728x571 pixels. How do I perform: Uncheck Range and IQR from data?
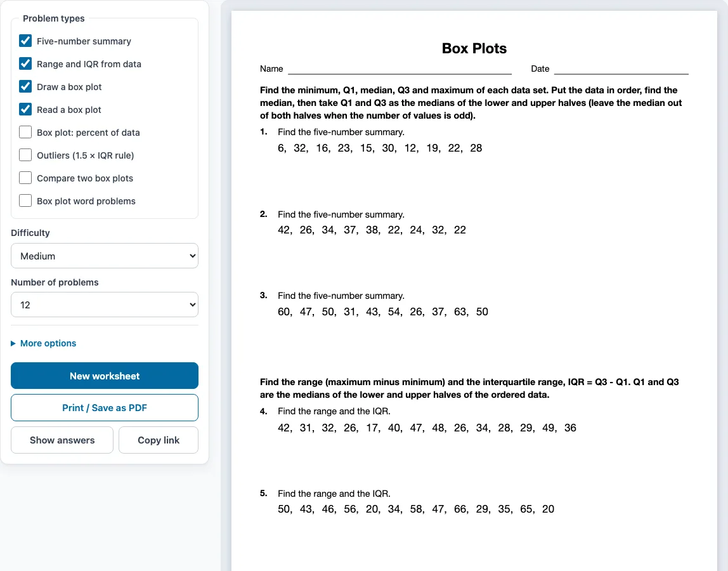pos(25,63)
